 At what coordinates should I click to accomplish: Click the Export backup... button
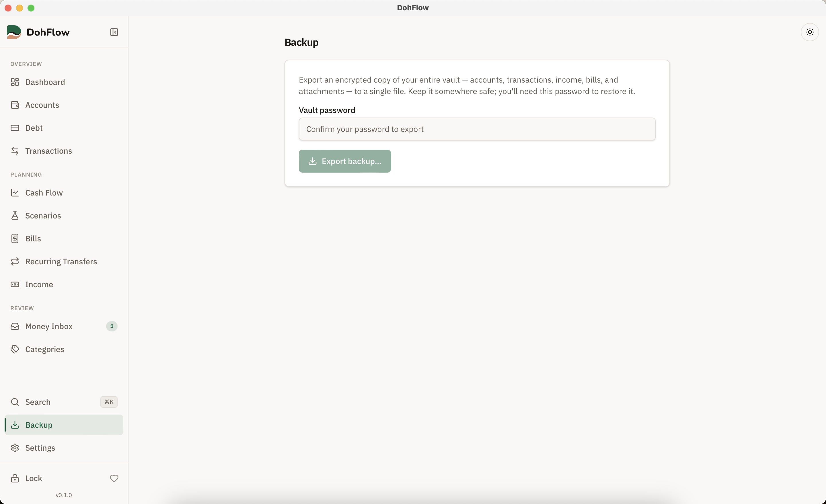[x=345, y=161]
